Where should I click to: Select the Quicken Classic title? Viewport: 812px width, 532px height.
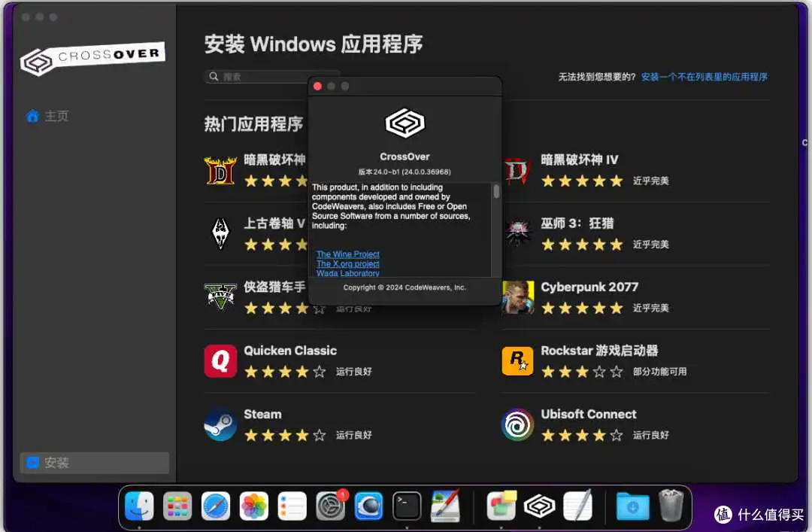290,351
